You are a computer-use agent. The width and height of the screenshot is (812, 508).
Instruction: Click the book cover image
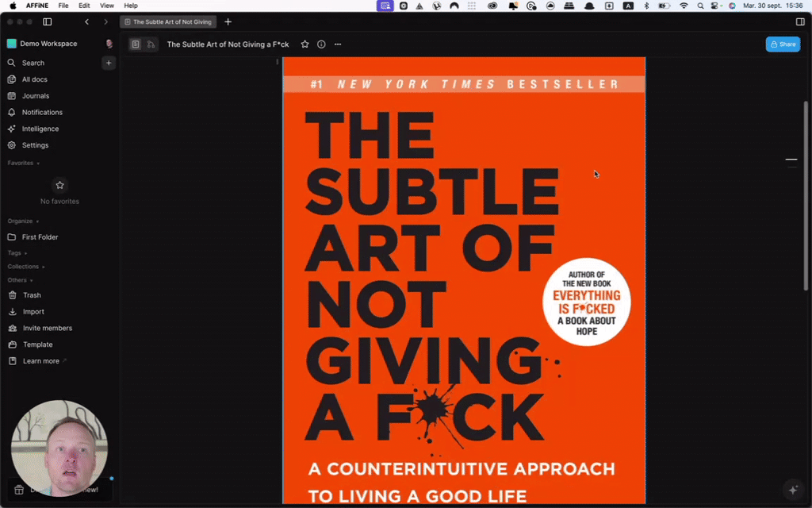pyautogui.click(x=464, y=280)
